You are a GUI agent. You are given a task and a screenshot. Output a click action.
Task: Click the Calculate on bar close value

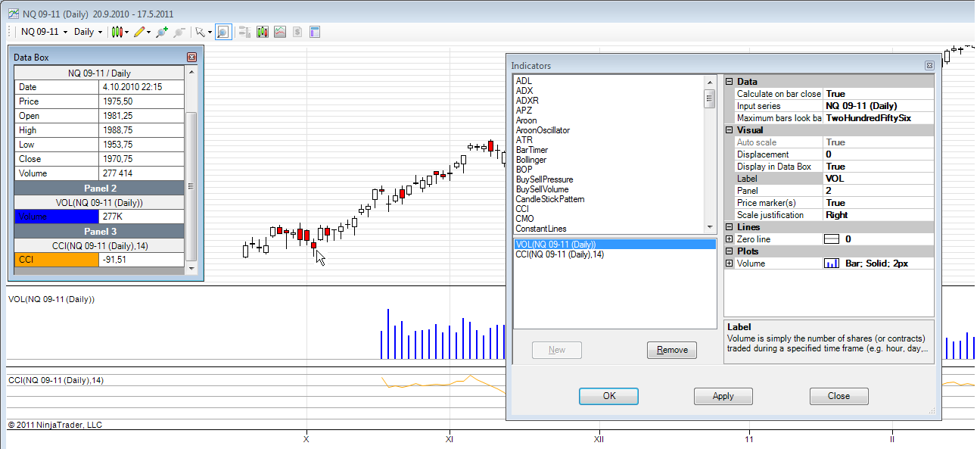879,94
